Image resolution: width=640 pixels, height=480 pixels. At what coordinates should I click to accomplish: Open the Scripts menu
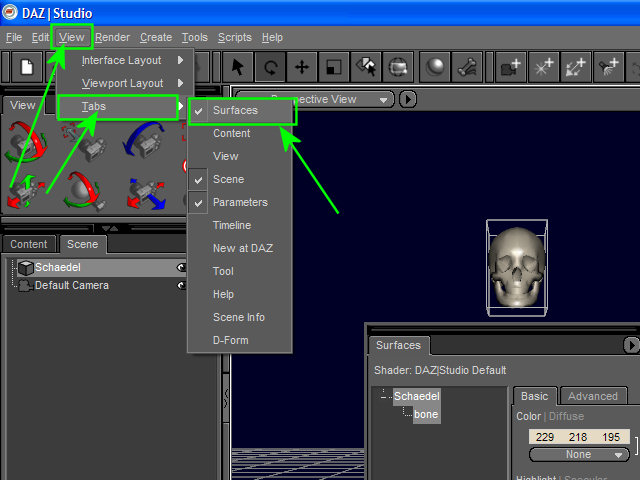point(235,38)
